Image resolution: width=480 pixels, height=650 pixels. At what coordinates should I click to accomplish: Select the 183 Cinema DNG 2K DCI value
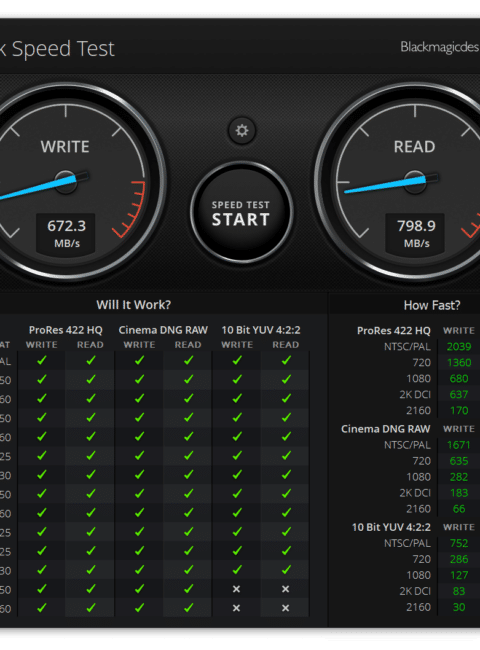click(x=459, y=493)
